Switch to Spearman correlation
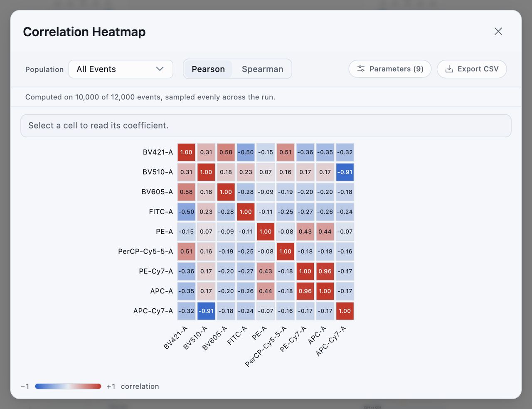 click(x=263, y=69)
